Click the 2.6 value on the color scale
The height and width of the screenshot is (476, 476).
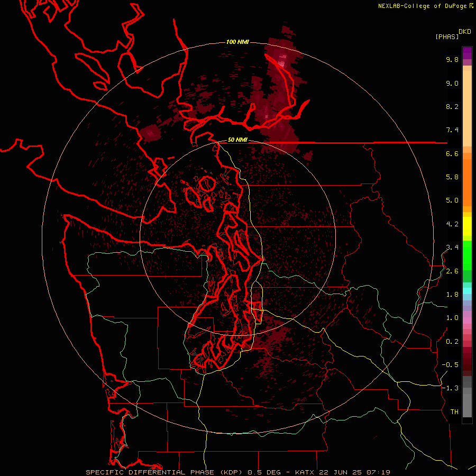pyautogui.click(x=452, y=271)
